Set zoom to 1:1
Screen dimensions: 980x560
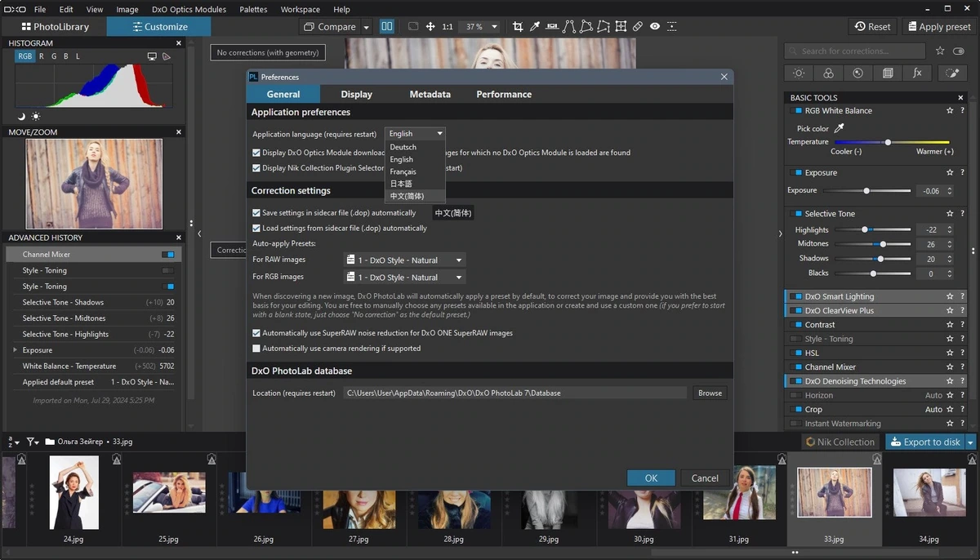(448, 27)
